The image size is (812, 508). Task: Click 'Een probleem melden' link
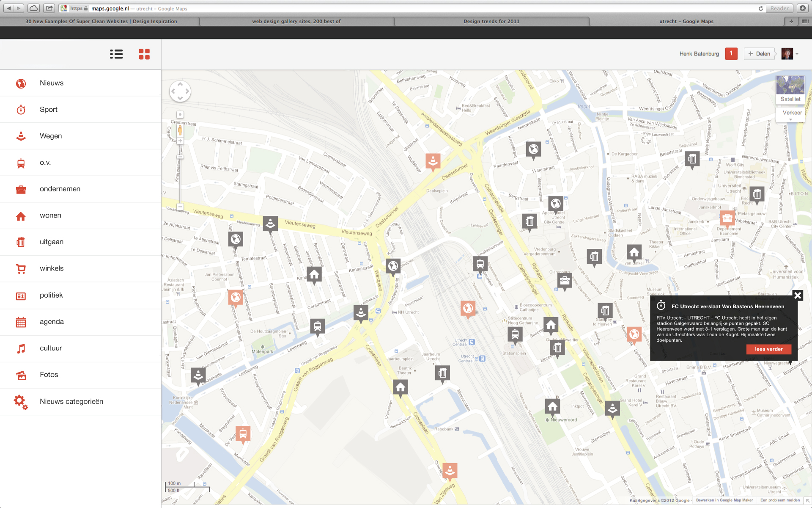tap(780, 500)
